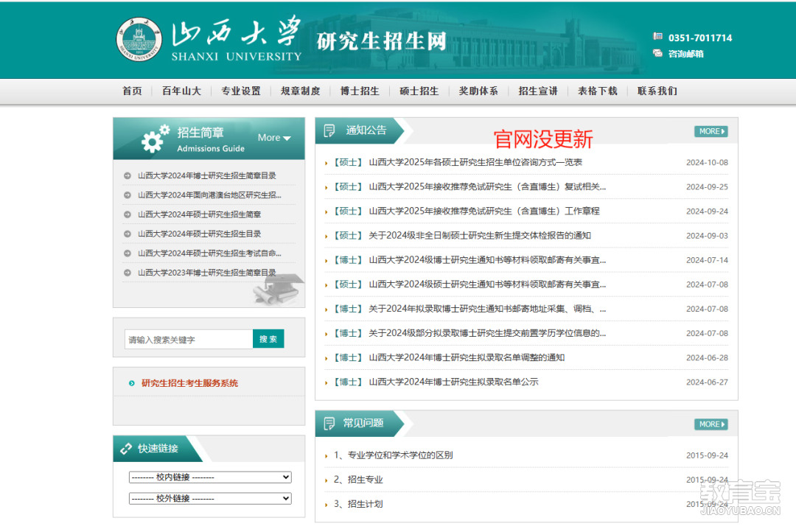
Task: Select 博士招生 in navigation bar
Action: click(360, 91)
